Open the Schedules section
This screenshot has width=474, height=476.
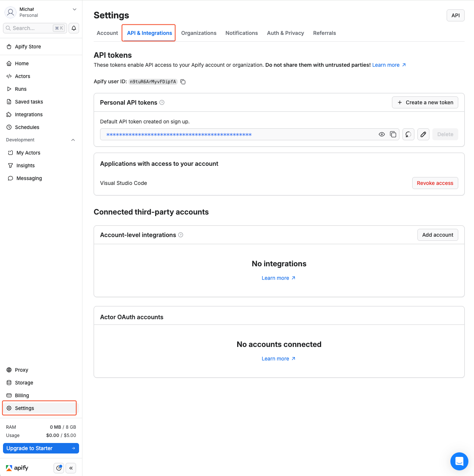click(27, 127)
